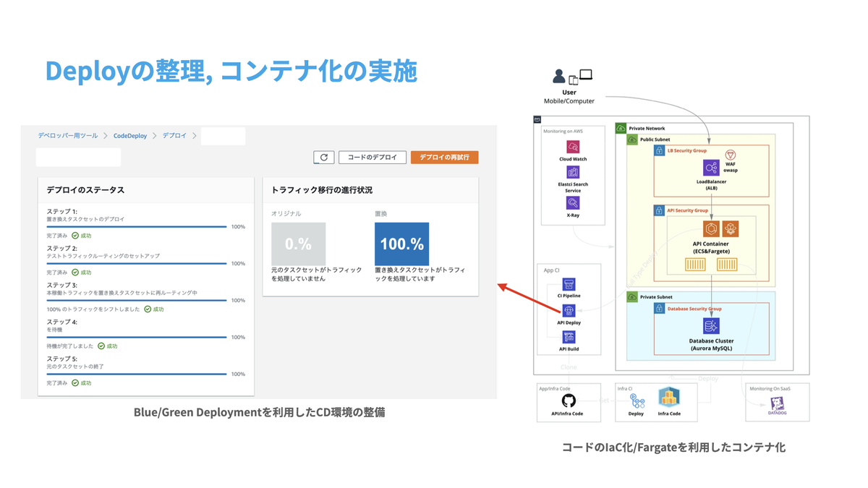Click the orange デプロイの再試行 button
The image size is (868, 488).
(x=445, y=157)
